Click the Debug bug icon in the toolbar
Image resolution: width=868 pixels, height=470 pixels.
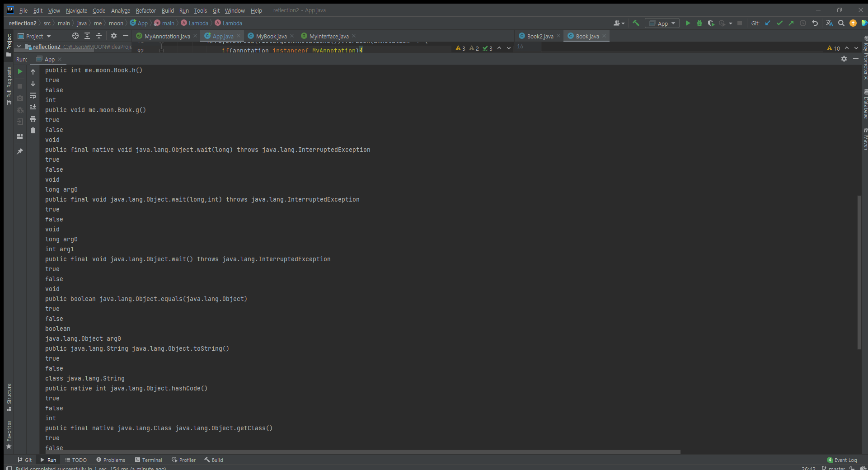coord(699,23)
